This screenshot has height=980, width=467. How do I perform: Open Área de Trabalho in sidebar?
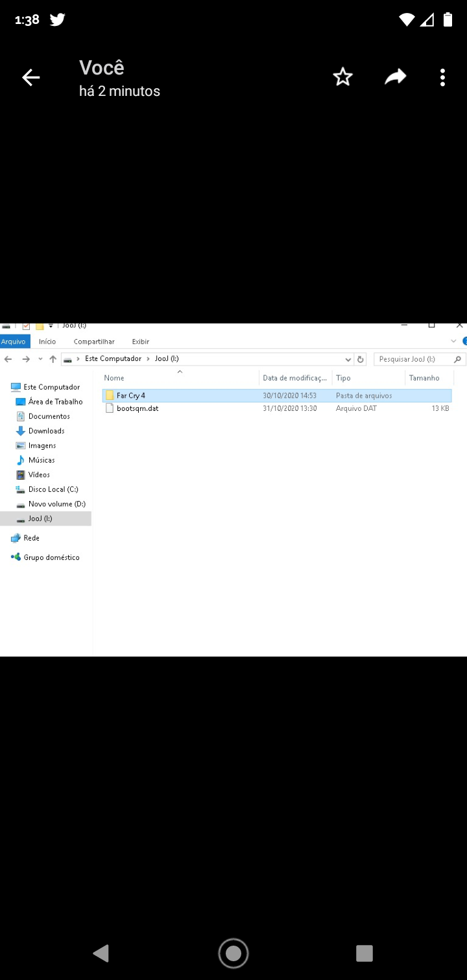[x=49, y=402]
